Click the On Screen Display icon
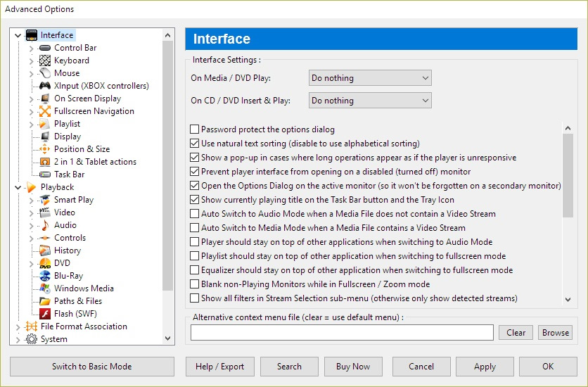Viewport: 588px width, 387px height. [x=45, y=99]
